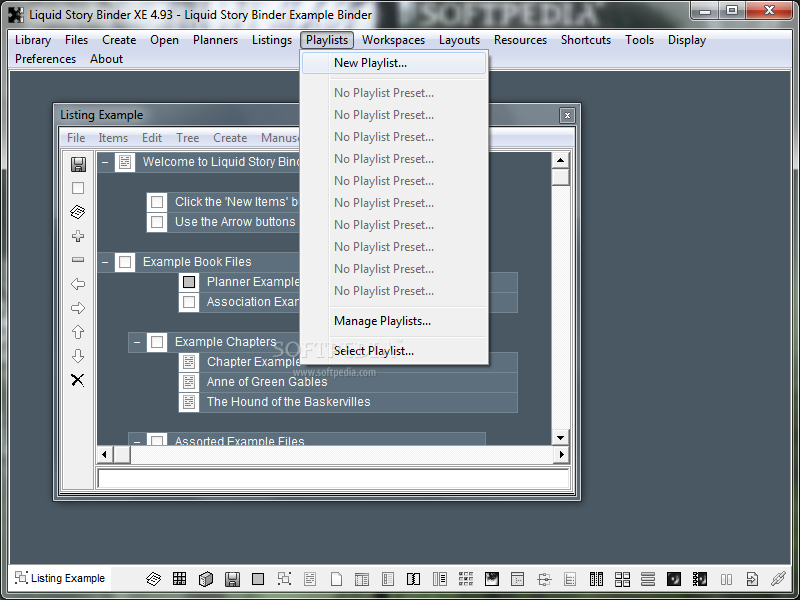The width and height of the screenshot is (800, 600).
Task: Open the Workspaces menu
Action: (393, 40)
